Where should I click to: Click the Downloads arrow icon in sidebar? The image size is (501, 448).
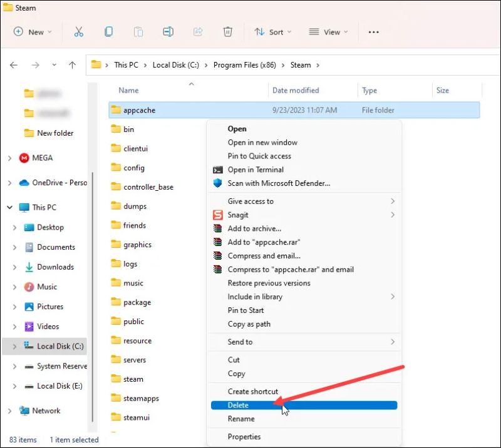pyautogui.click(x=29, y=267)
